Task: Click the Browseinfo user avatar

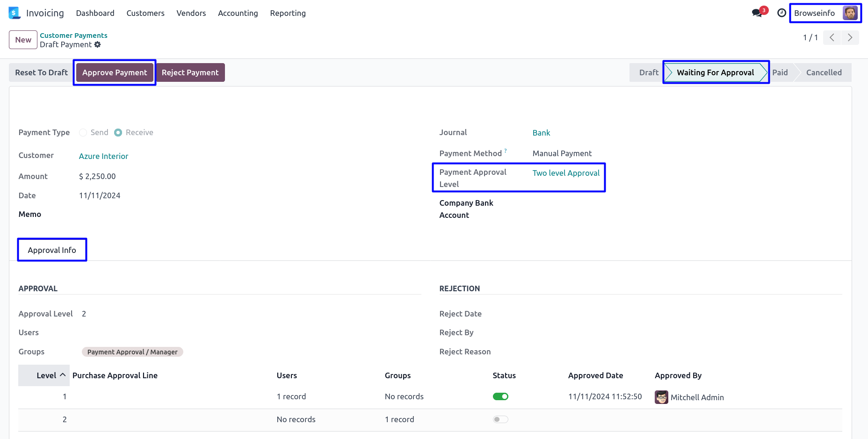Action: [x=850, y=13]
